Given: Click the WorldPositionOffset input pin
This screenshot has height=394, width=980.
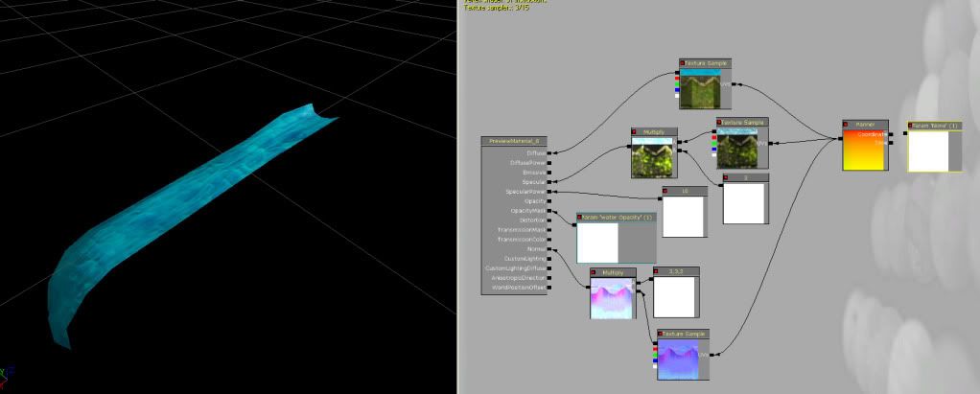Looking at the screenshot, I should pyautogui.click(x=549, y=288).
